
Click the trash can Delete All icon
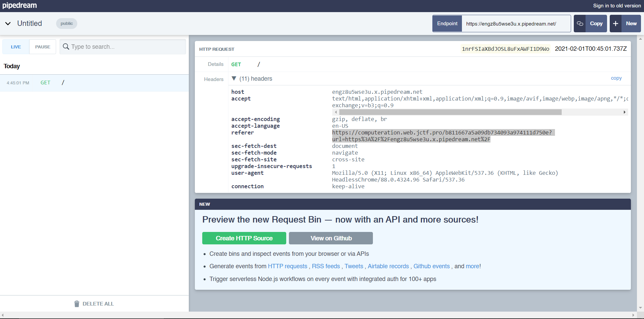pyautogui.click(x=77, y=304)
